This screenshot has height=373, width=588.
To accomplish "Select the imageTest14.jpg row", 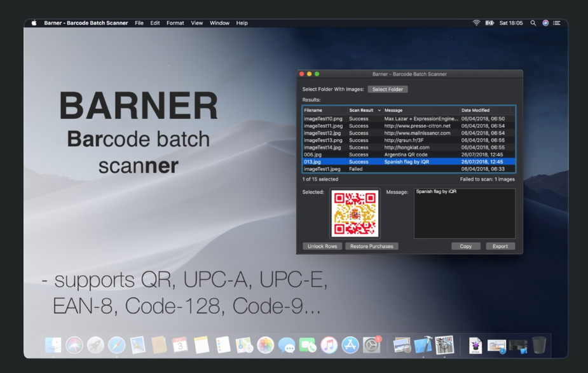I will [409, 147].
